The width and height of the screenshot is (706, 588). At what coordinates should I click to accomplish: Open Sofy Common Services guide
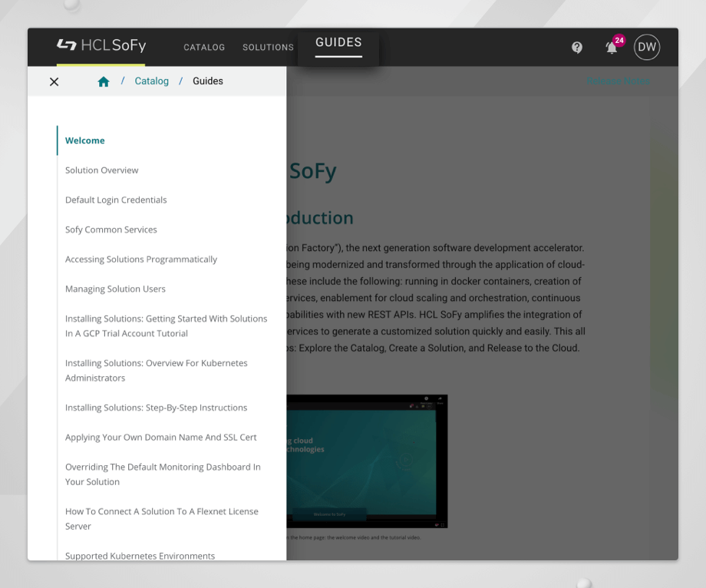pos(111,230)
